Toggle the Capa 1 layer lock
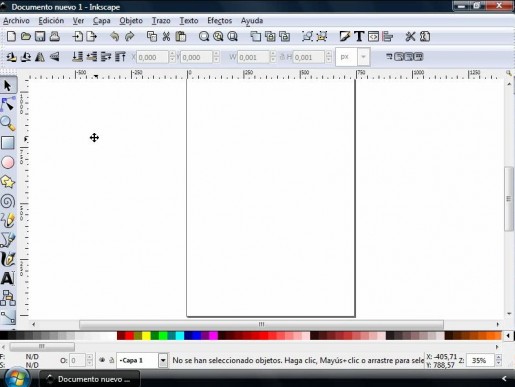This screenshot has height=387, width=515. click(111, 360)
